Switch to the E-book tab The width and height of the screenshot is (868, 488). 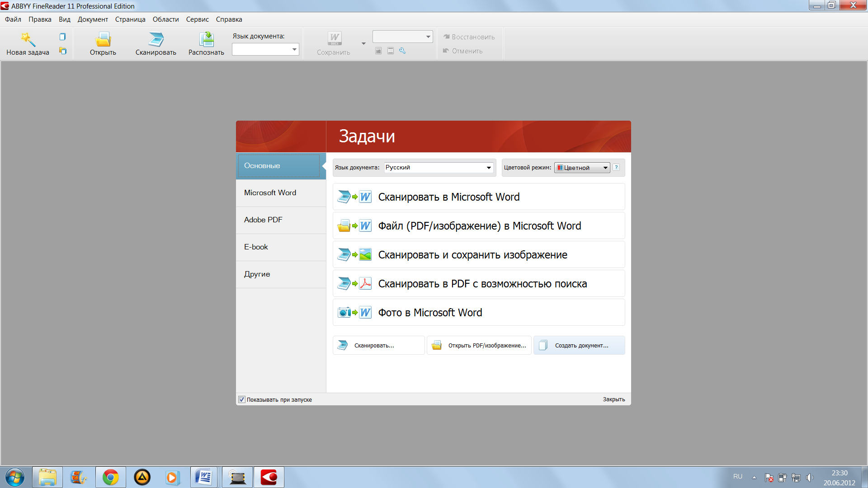click(x=256, y=247)
